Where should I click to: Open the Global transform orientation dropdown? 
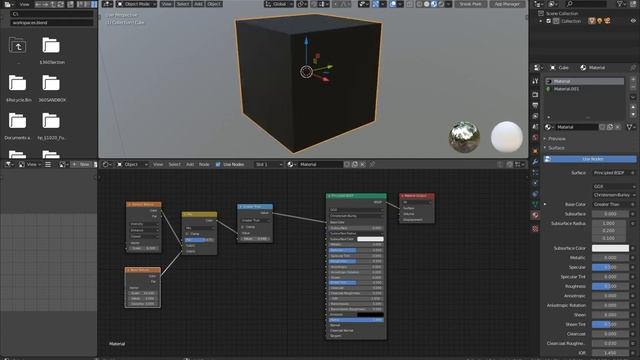click(x=278, y=4)
